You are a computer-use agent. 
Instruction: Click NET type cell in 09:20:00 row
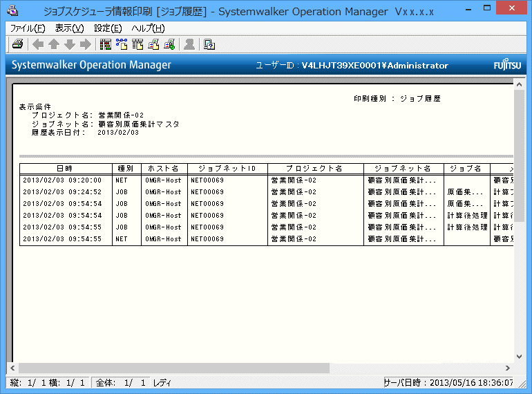point(122,180)
